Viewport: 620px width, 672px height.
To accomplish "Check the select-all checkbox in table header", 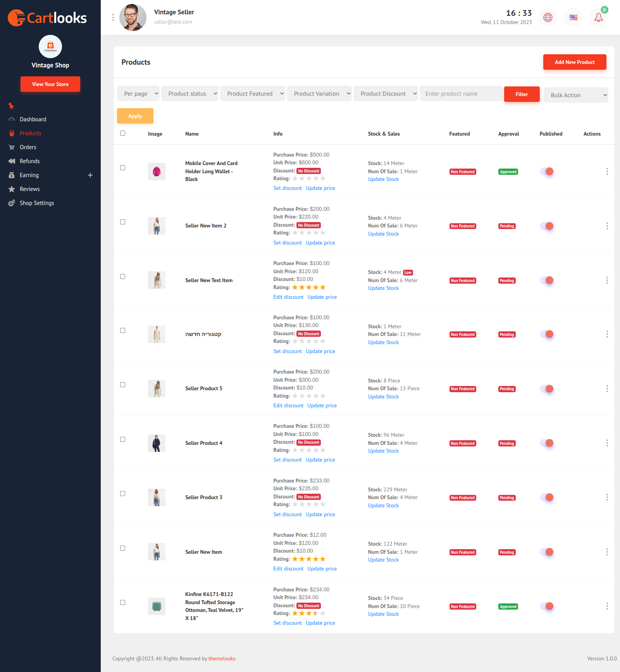I will 122,133.
